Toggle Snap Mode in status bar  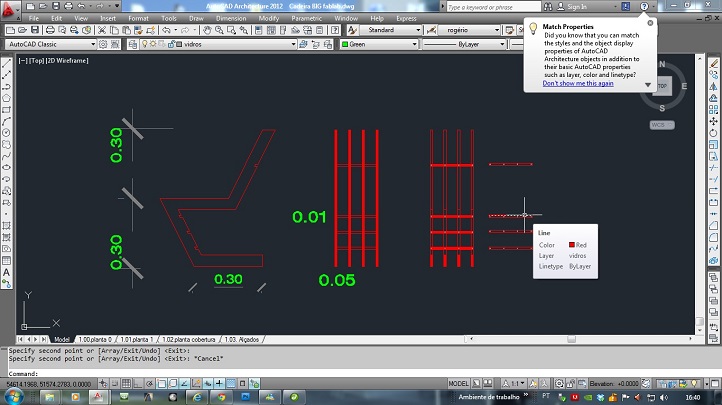(x=115, y=383)
